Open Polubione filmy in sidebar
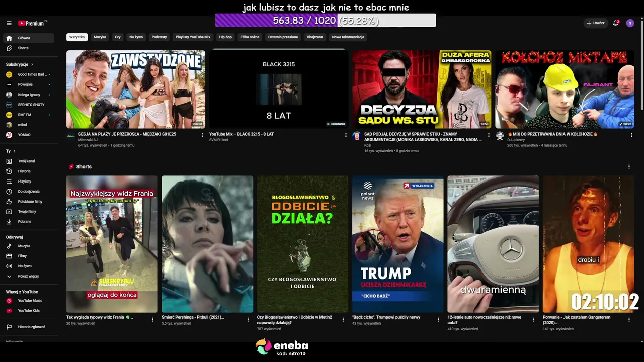The height and width of the screenshot is (362, 644). (29, 202)
